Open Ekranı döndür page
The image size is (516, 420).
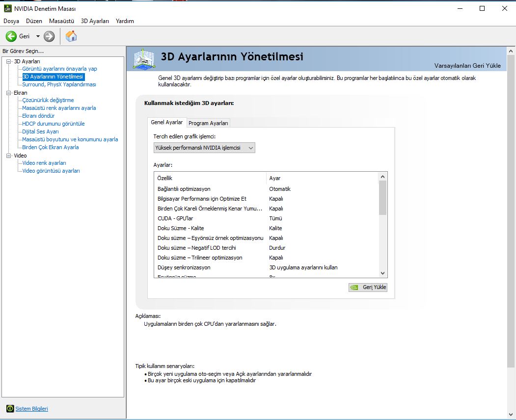point(38,116)
